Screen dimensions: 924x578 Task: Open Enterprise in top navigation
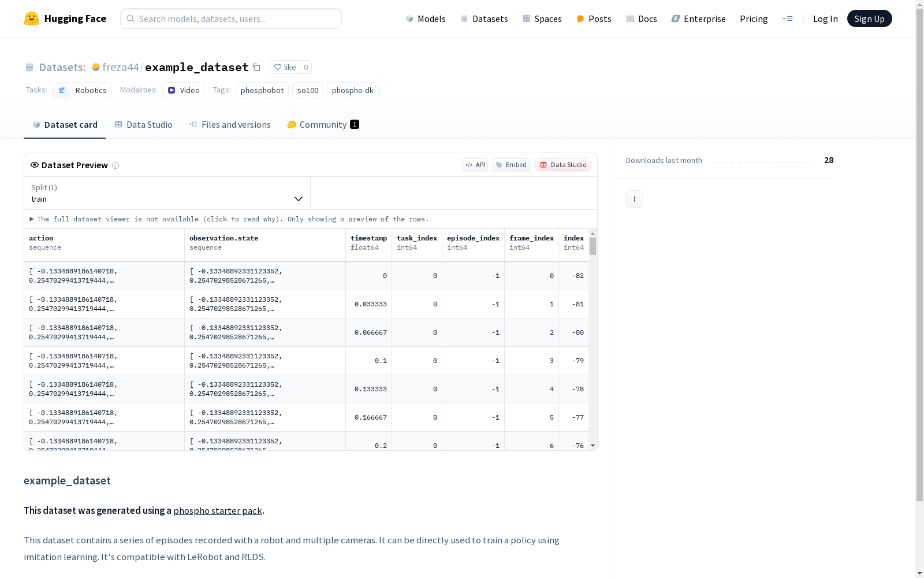click(x=698, y=18)
